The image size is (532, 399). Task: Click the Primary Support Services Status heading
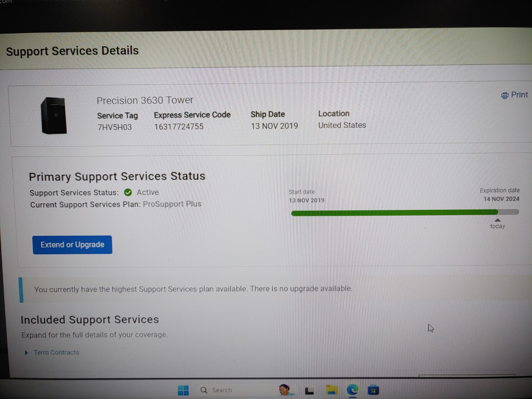tap(117, 176)
